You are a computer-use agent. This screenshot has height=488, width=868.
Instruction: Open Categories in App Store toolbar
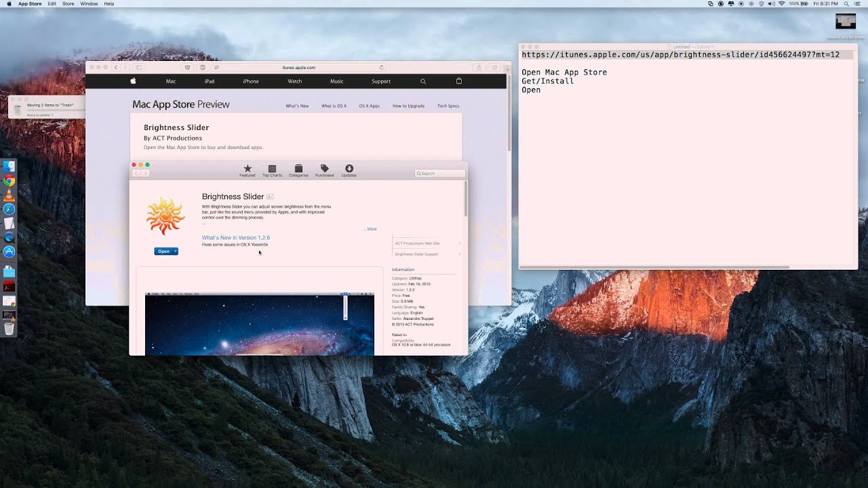298,171
